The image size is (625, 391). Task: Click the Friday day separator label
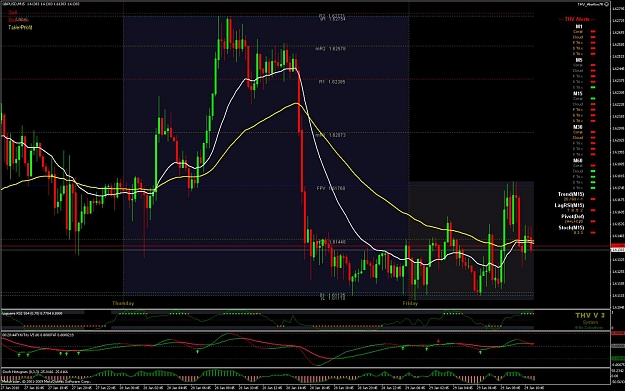[x=410, y=303]
